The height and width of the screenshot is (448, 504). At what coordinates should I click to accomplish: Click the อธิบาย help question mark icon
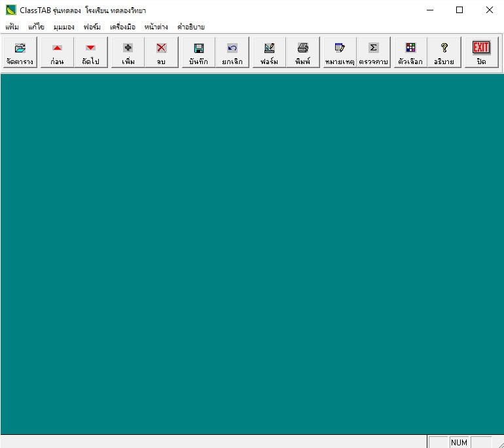point(444,52)
